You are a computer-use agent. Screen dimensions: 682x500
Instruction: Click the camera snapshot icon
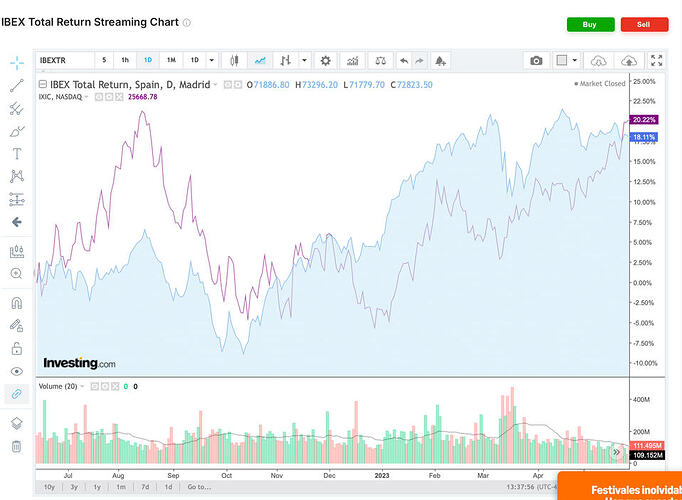click(536, 60)
